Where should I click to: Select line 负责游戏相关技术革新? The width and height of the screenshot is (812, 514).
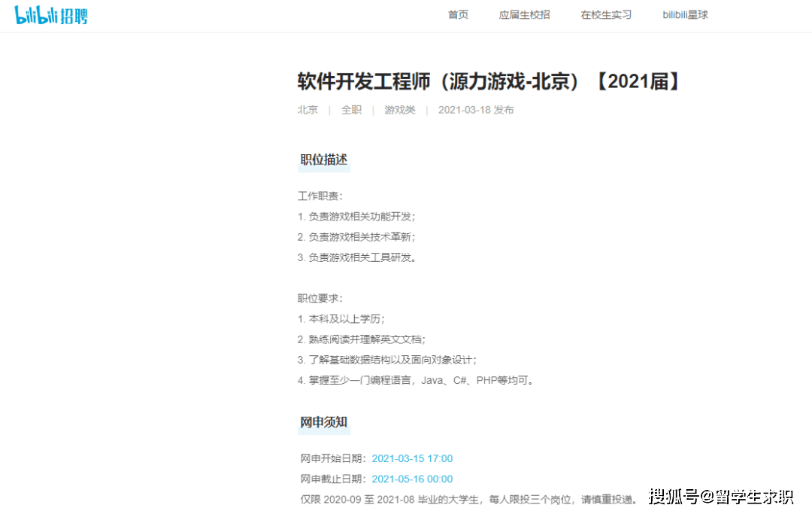pos(356,237)
